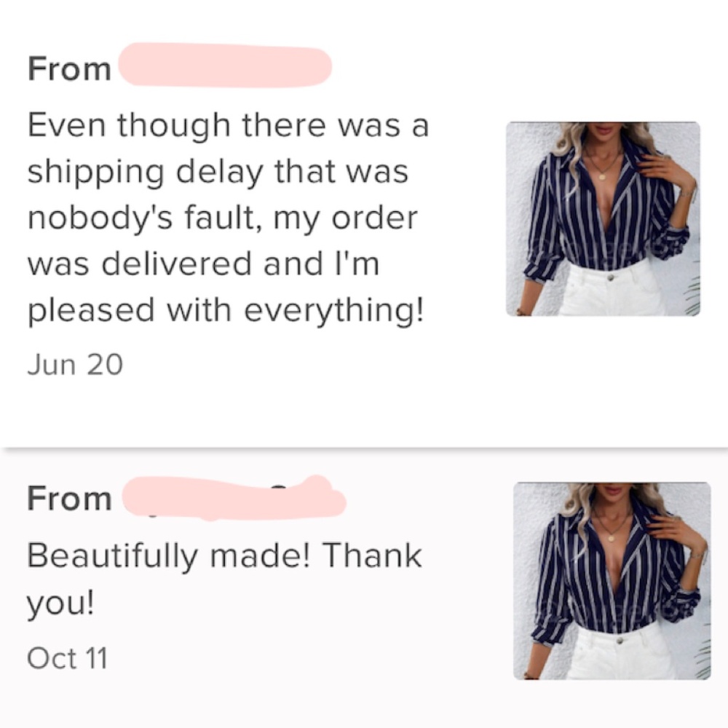The height and width of the screenshot is (728, 728).
Task: Click the "From" label of the "Beautifully made" review
Action: point(69,499)
